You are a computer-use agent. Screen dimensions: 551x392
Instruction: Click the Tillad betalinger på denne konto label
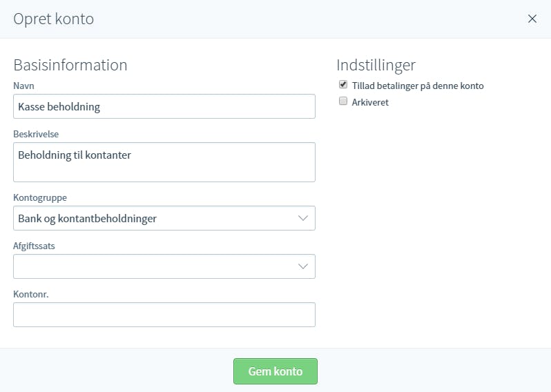[418, 86]
